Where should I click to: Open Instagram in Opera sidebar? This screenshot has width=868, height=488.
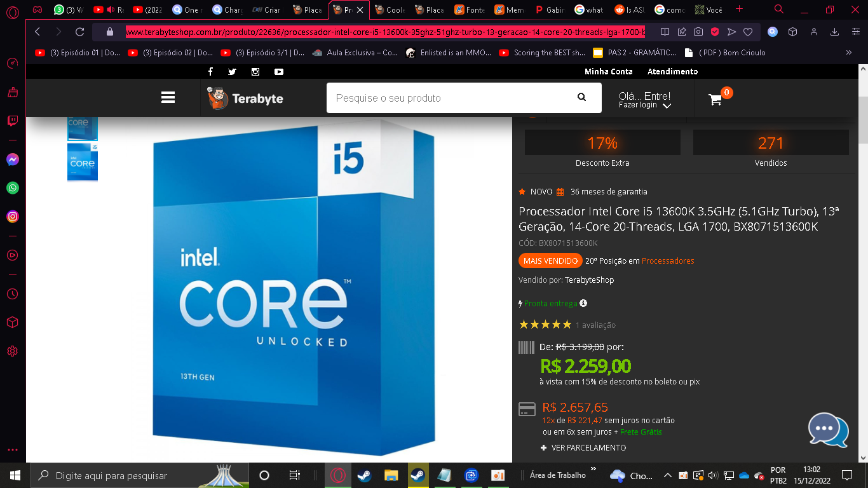coord(13,217)
